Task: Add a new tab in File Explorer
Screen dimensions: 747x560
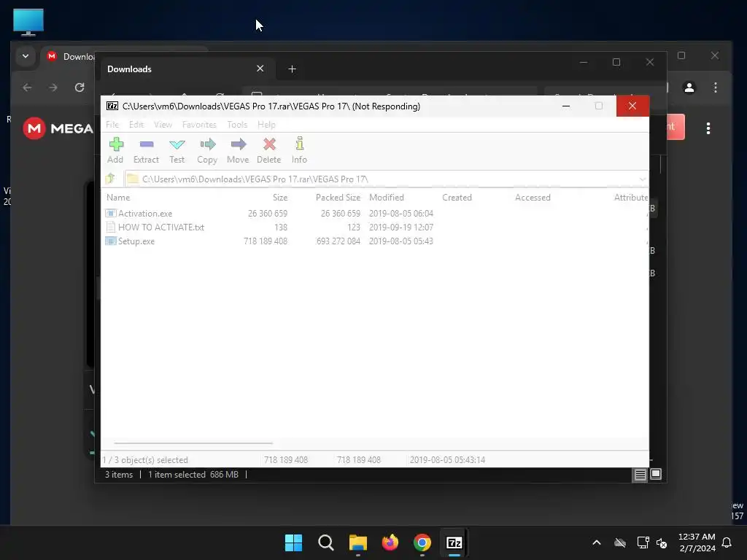Action: [x=292, y=69]
